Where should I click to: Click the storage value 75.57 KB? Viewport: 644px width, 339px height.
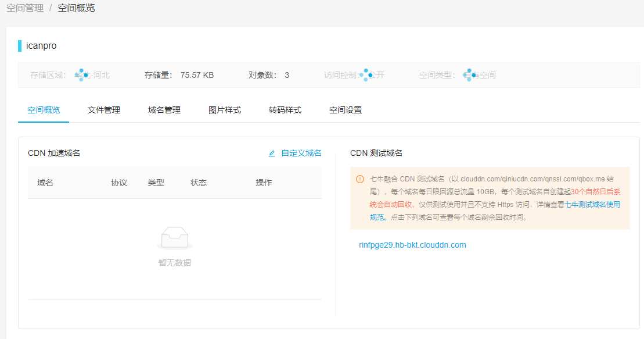tap(197, 75)
